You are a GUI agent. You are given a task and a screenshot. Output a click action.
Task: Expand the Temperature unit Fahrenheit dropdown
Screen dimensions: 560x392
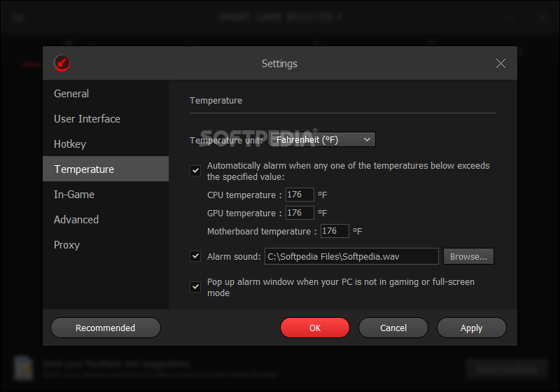click(323, 139)
